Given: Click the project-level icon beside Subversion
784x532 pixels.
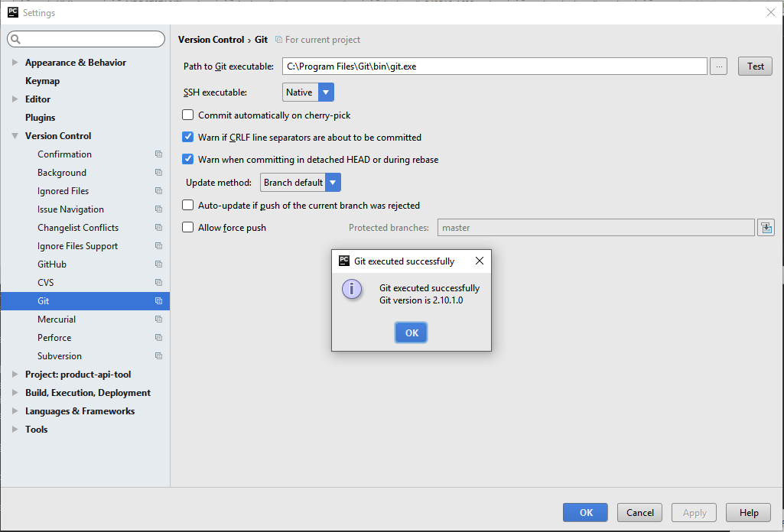Looking at the screenshot, I should (158, 356).
